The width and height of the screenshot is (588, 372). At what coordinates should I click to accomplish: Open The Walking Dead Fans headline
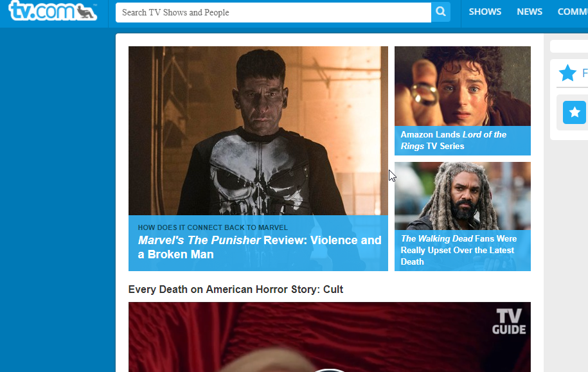pyautogui.click(x=458, y=250)
